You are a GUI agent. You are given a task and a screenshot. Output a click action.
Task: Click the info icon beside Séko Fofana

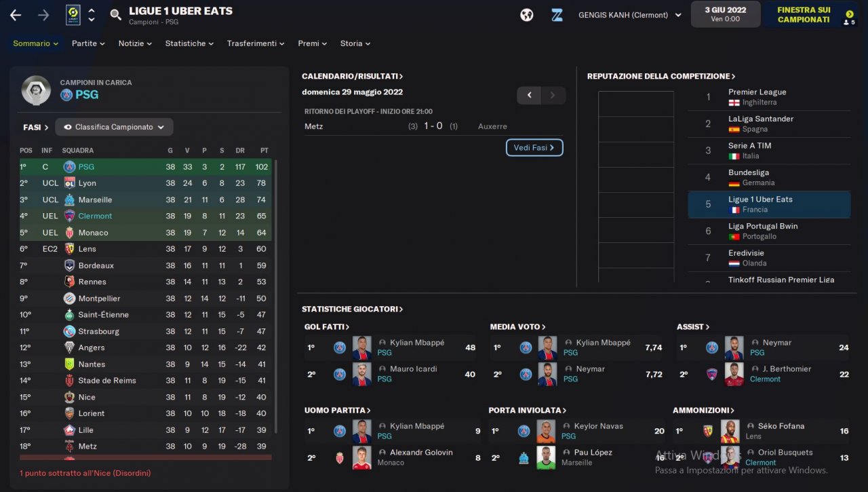[751, 426]
